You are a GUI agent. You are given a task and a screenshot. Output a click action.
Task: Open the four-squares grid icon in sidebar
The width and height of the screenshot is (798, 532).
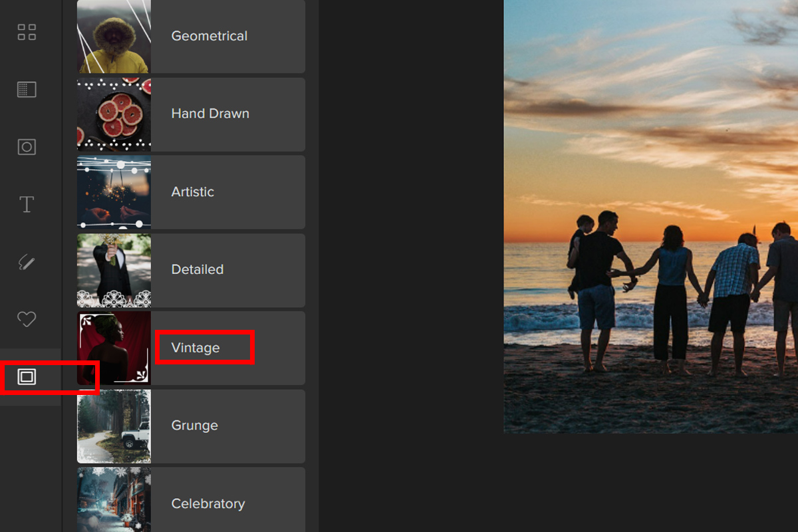click(x=27, y=32)
